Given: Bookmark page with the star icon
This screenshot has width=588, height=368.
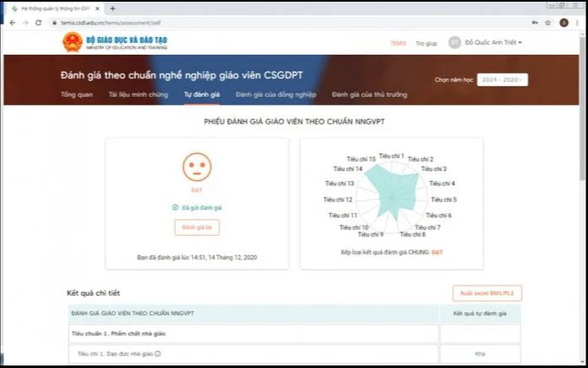Looking at the screenshot, I should coord(548,23).
